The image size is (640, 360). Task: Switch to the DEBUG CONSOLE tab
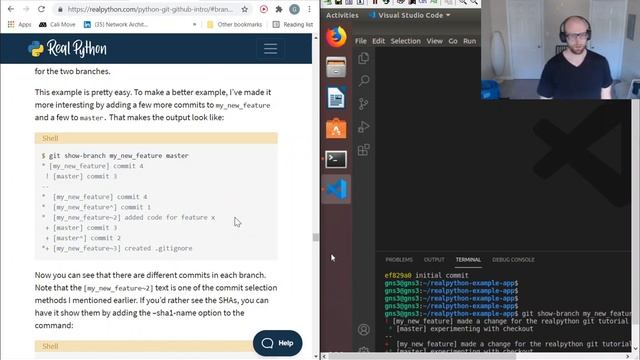pyautogui.click(x=513, y=260)
